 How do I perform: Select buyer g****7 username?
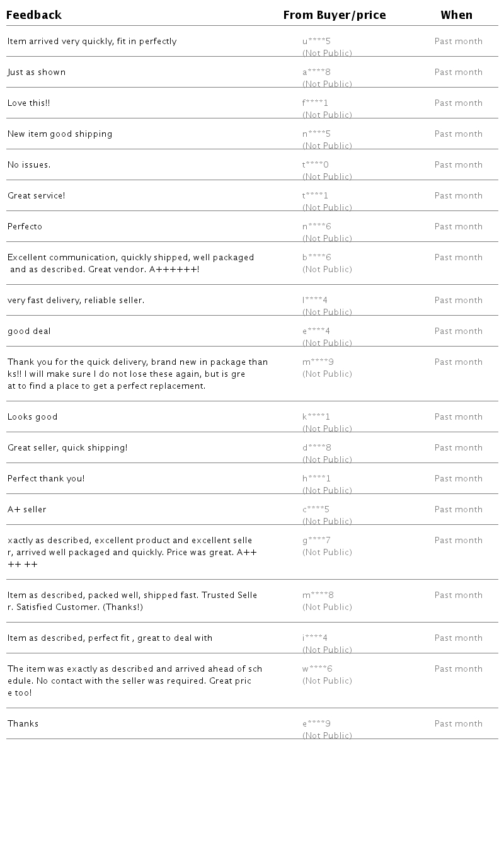(316, 541)
